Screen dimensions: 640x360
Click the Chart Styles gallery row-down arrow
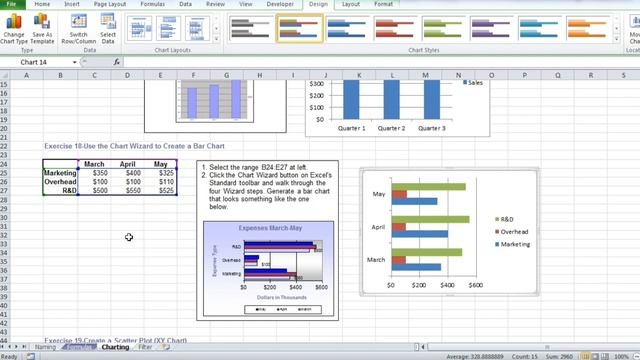(617, 29)
